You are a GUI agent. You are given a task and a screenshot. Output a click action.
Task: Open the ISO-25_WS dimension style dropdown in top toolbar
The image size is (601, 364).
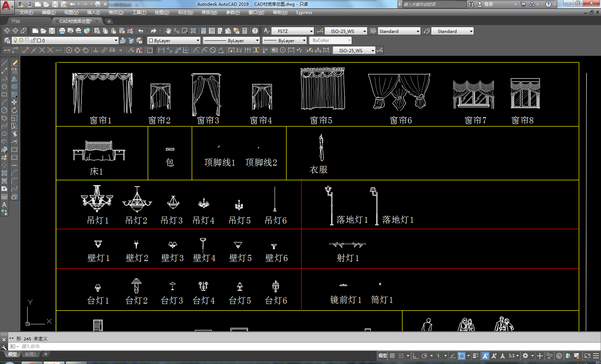(346, 31)
